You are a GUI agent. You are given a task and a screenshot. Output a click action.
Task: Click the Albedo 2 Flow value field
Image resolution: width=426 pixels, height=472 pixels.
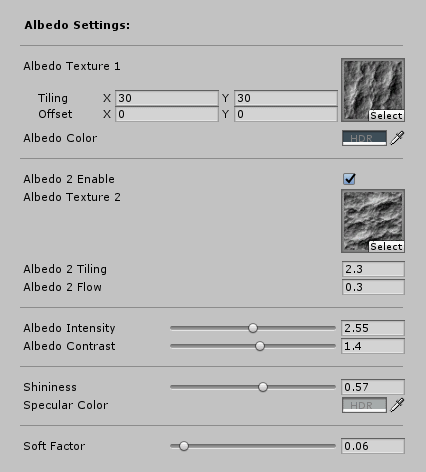coord(373,287)
